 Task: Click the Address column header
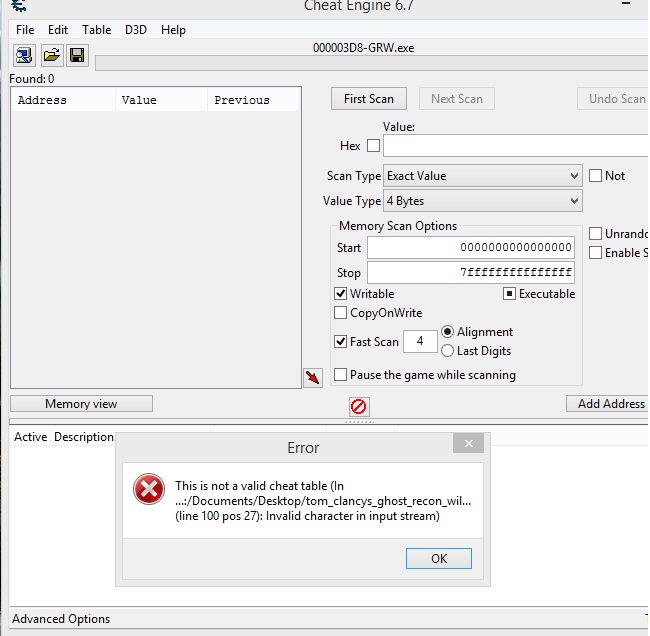tap(63, 100)
